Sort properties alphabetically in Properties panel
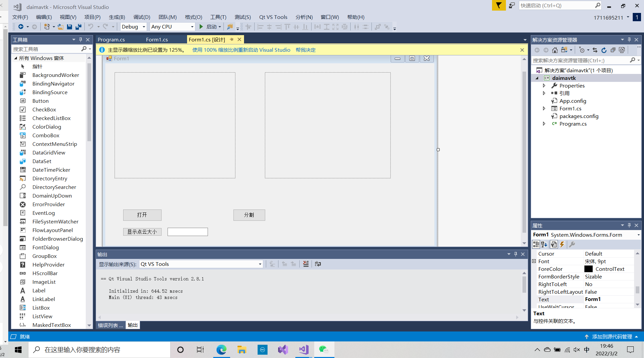This screenshot has width=644, height=358. [x=544, y=244]
